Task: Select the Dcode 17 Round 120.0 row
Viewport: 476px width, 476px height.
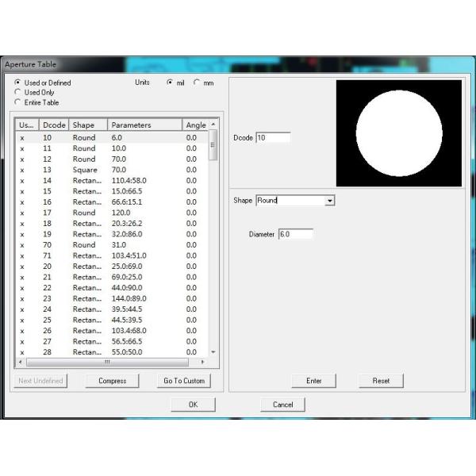Action: [x=111, y=213]
